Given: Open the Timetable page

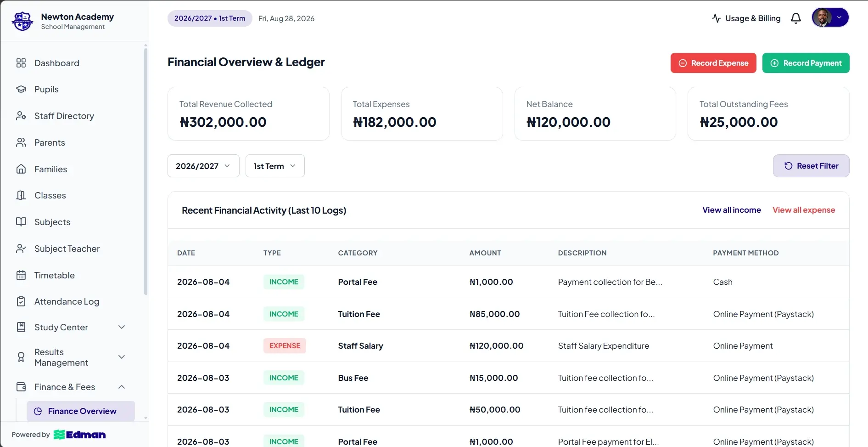Looking at the screenshot, I should tap(55, 275).
